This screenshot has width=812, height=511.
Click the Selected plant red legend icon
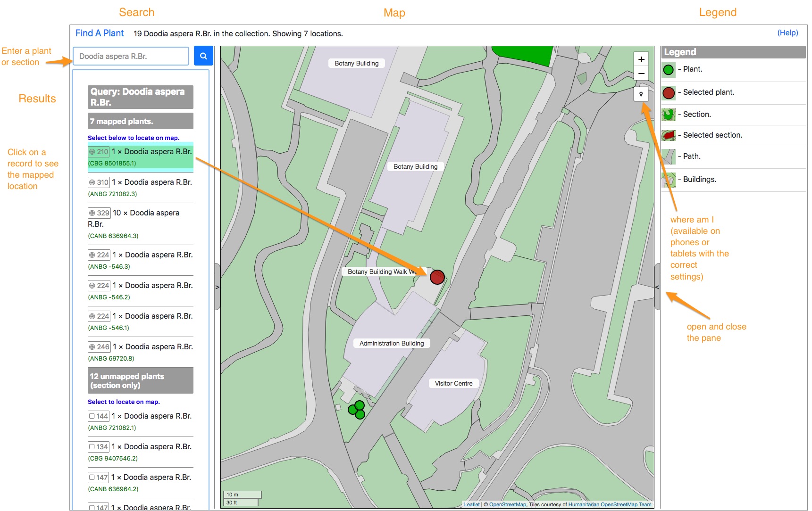pos(668,93)
